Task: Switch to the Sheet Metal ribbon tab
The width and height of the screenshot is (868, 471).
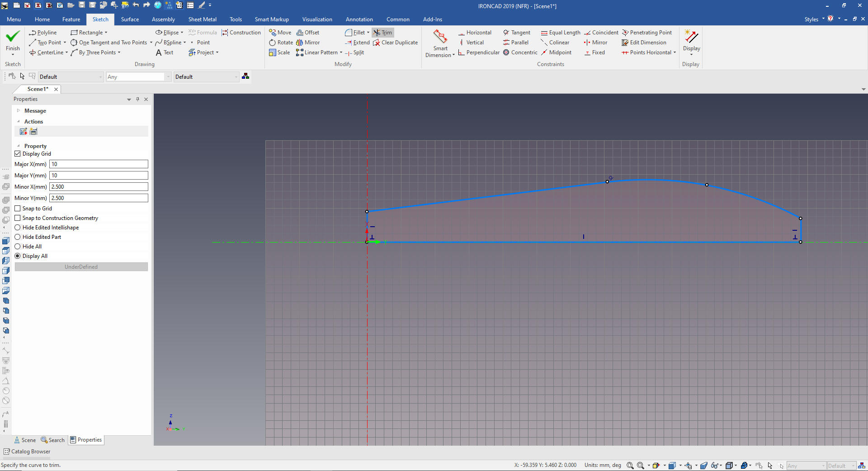Action: click(202, 19)
